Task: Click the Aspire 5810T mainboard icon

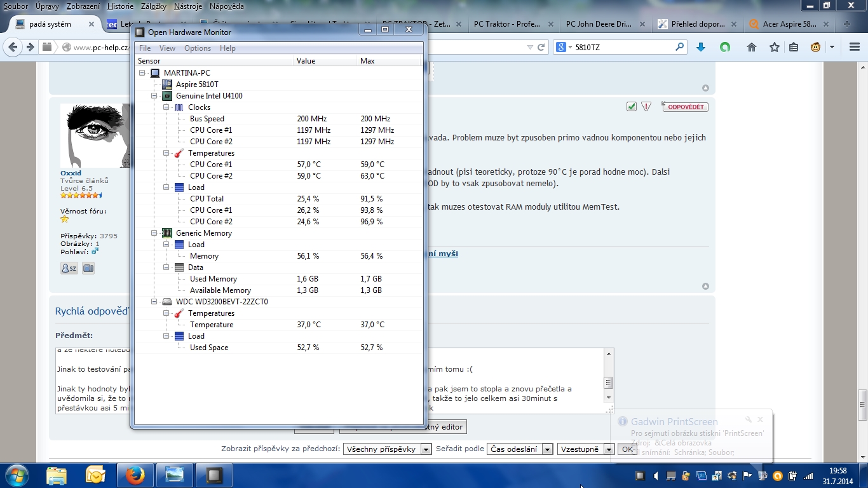Action: pos(167,85)
